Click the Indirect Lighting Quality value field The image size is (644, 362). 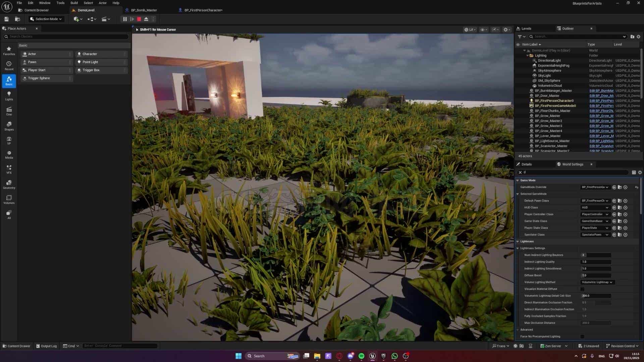pyautogui.click(x=596, y=262)
